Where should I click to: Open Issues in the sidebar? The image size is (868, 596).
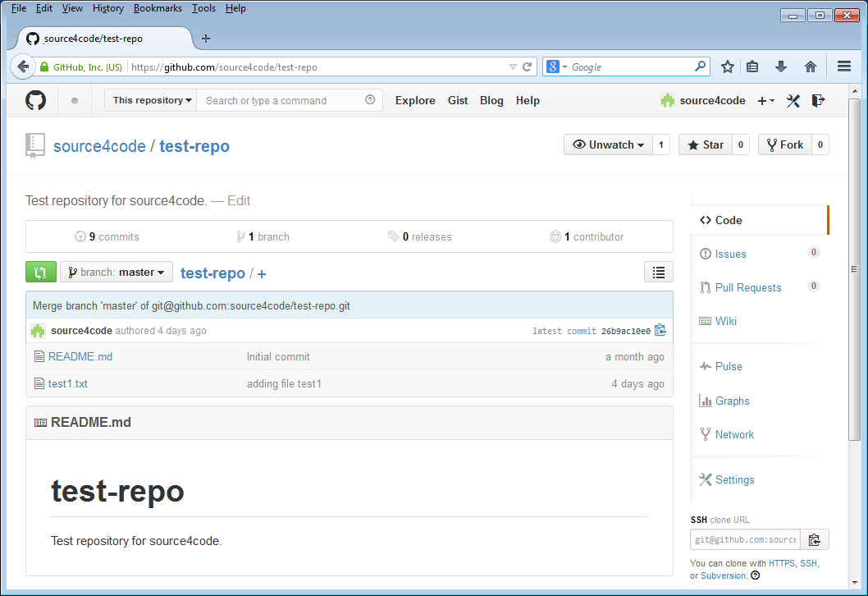click(730, 254)
